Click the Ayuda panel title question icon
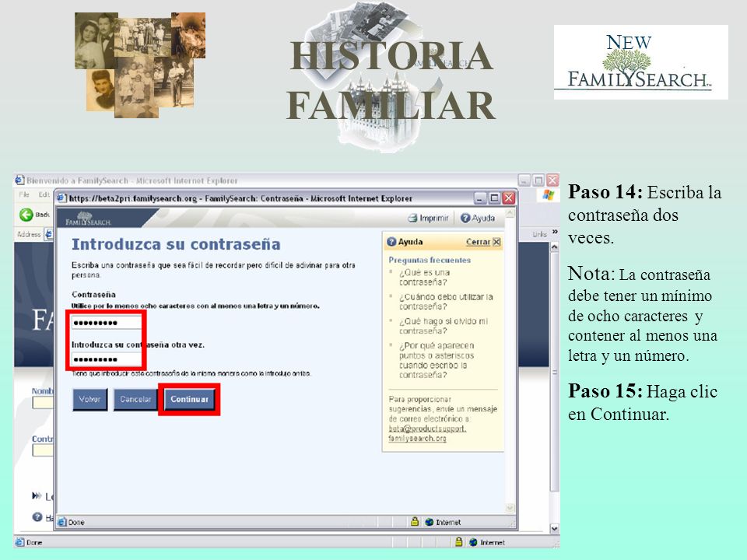This screenshot has width=747, height=560. (x=391, y=242)
